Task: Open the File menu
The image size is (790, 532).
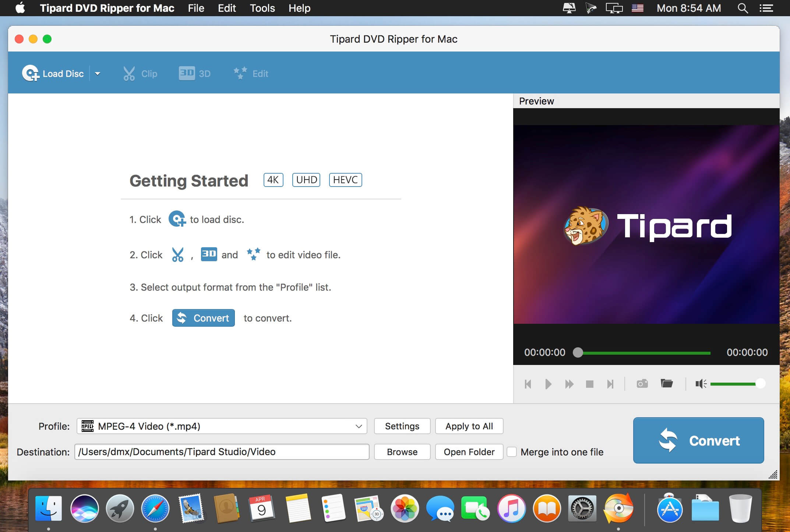Action: click(x=196, y=8)
